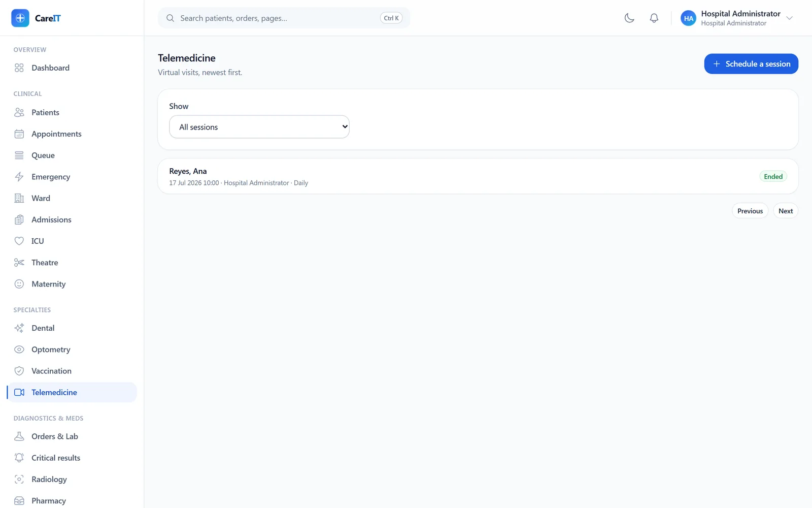
Task: Click the Previous pagination button
Action: [x=750, y=211]
